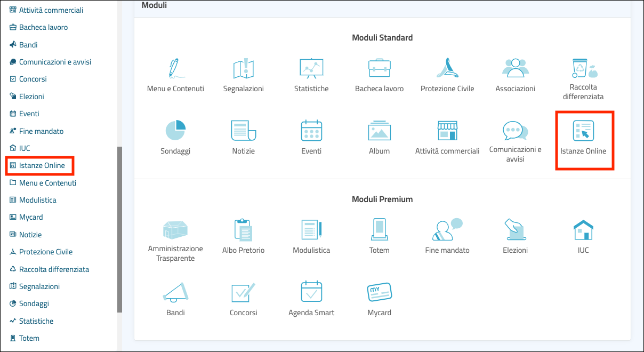644x352 pixels.
Task: Open Fine mandato from the sidebar
Action: coord(41,131)
